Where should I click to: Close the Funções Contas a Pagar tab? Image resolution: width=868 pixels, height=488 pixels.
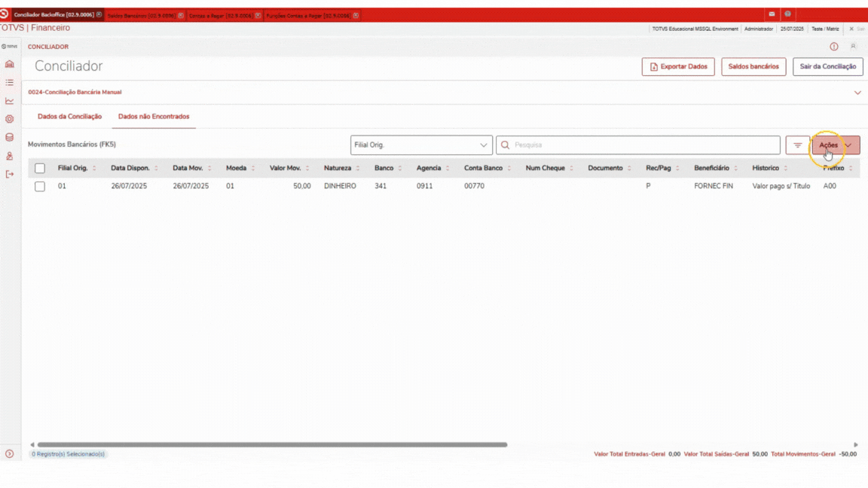(356, 16)
